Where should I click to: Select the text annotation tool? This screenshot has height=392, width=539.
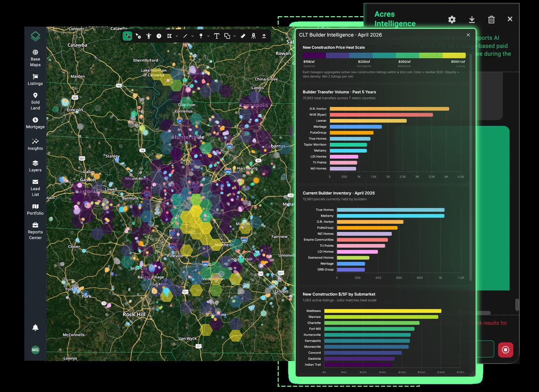coord(217,36)
